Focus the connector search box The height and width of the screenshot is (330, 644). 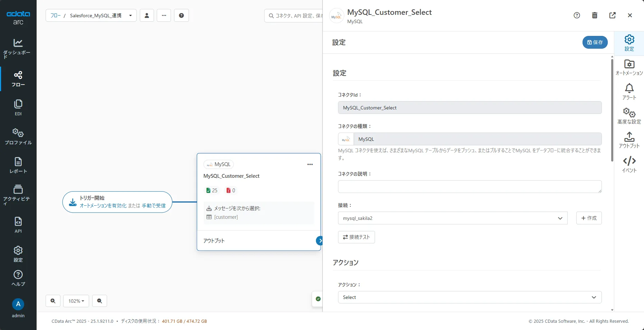294,16
